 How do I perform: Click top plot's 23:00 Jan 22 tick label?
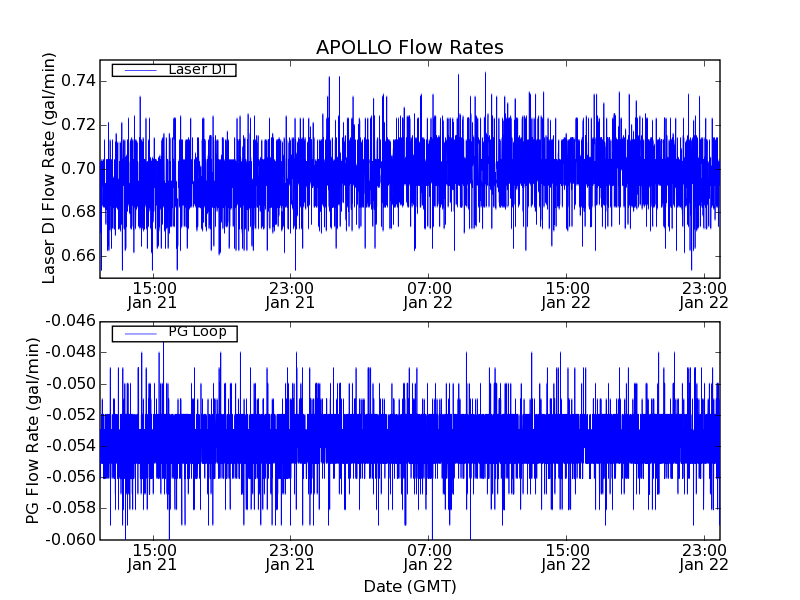(x=704, y=295)
